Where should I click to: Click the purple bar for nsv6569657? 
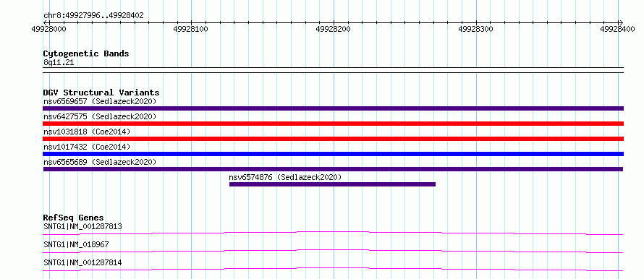[333, 108]
